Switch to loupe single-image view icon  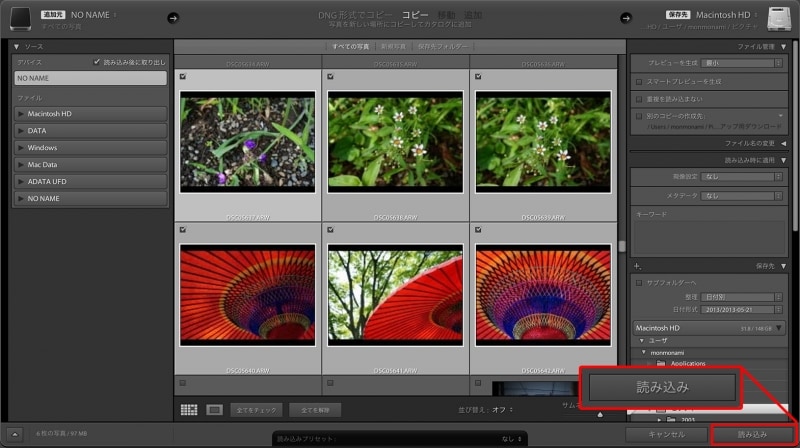pos(214,409)
